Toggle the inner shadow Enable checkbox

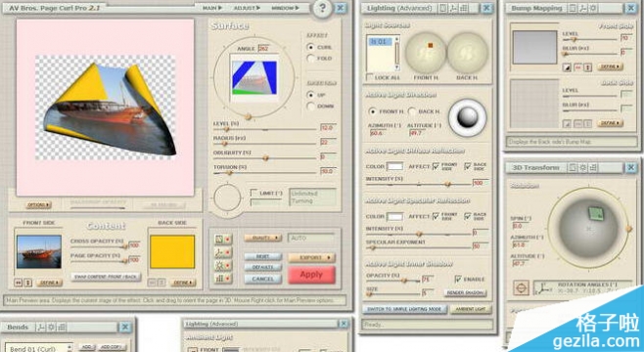pyautogui.click(x=458, y=279)
